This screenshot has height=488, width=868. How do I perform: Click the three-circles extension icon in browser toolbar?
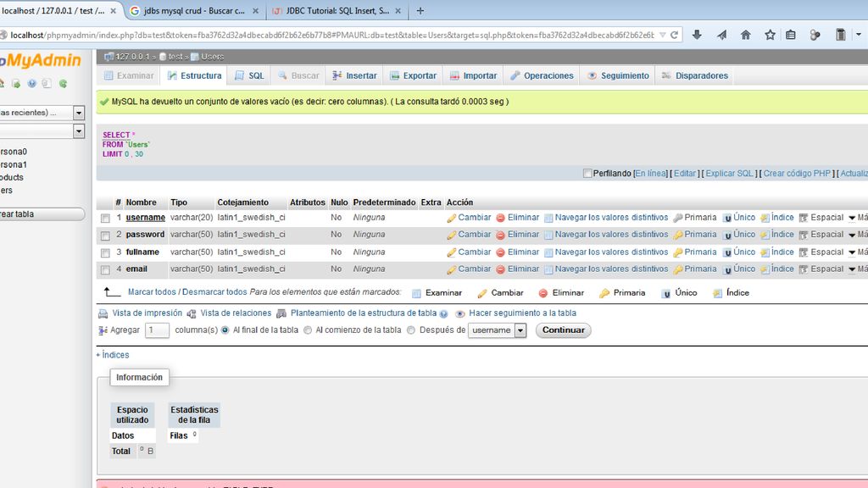[815, 35]
